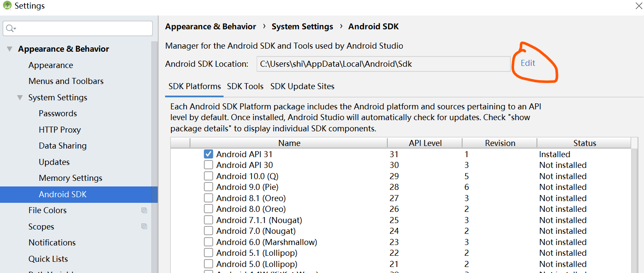
Task: Sort table by Status column header
Action: coord(585,143)
